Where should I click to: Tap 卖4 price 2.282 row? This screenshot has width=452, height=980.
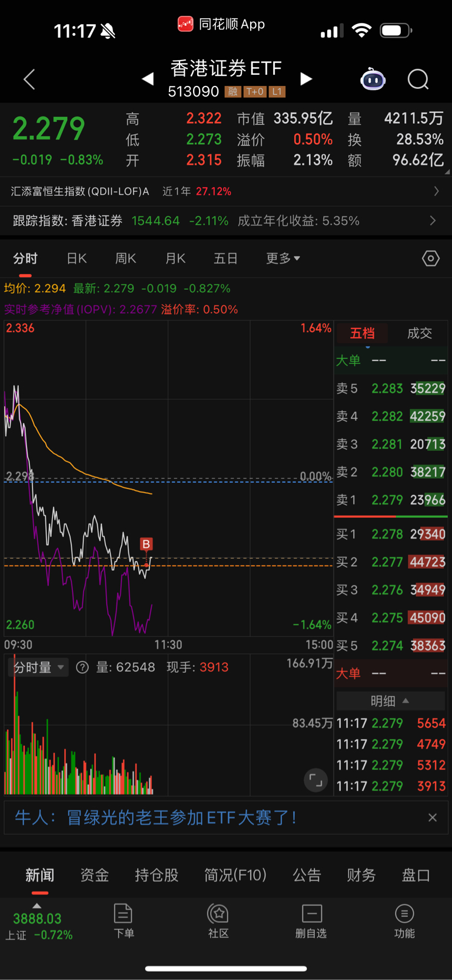[x=391, y=416]
